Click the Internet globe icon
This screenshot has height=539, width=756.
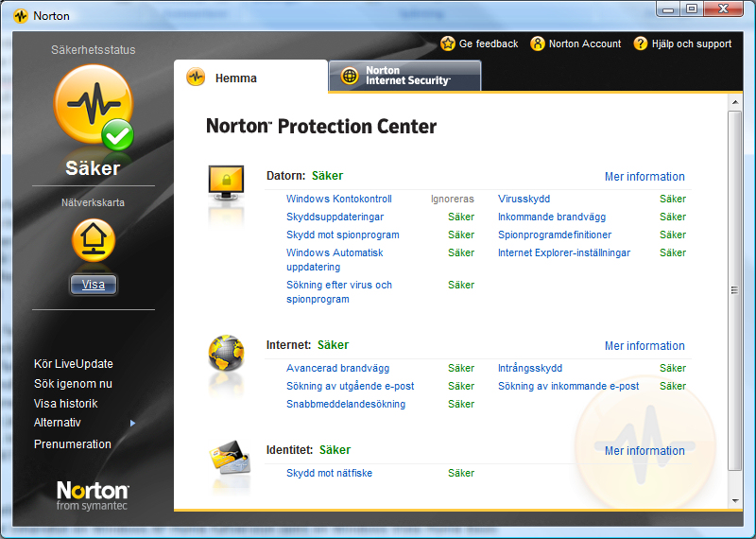click(x=226, y=353)
